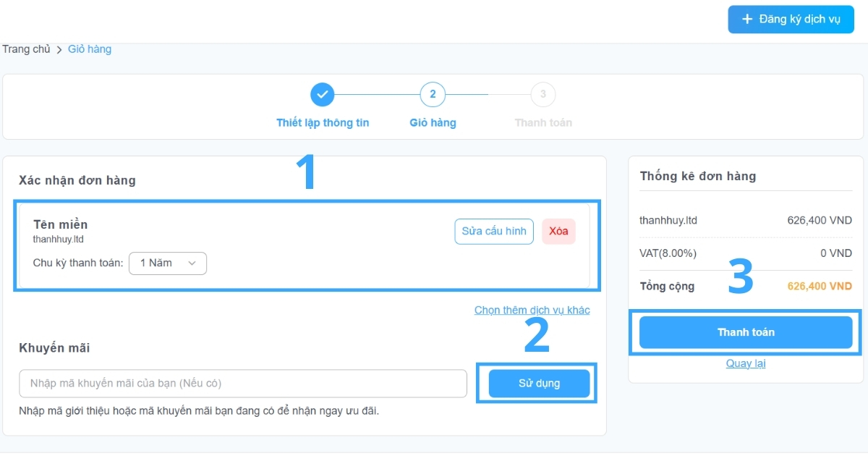
Task: Click the Quay lại link
Action: 746,363
